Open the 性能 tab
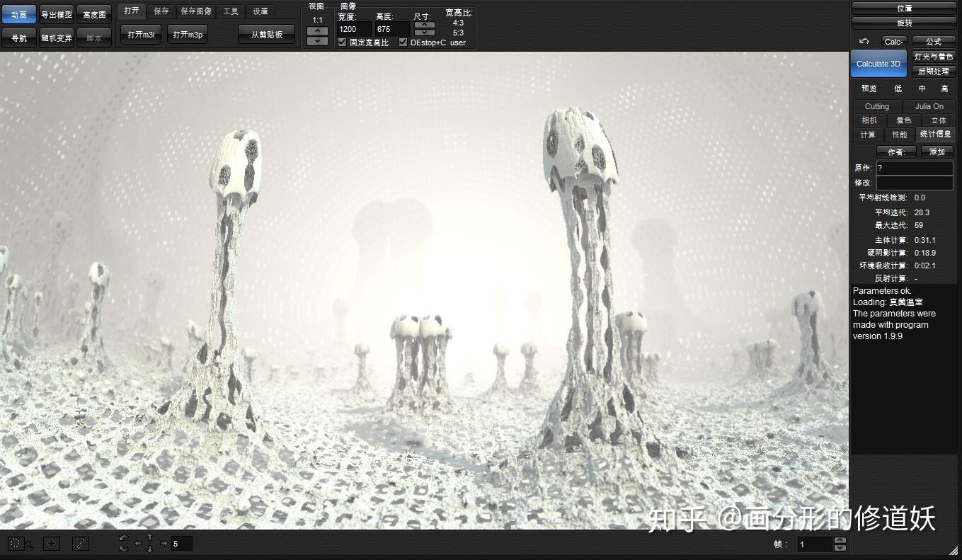The width and height of the screenshot is (962, 560). (x=900, y=135)
